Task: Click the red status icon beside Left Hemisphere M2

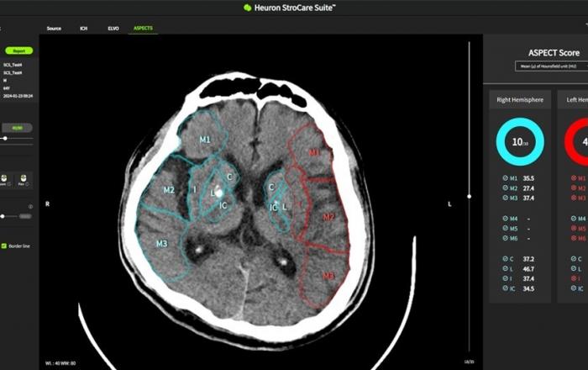Action: pos(574,188)
